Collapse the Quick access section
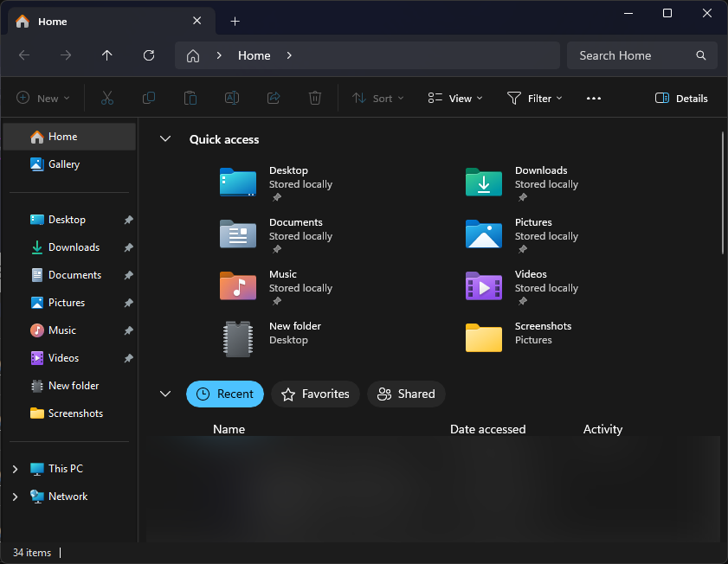 [165, 138]
